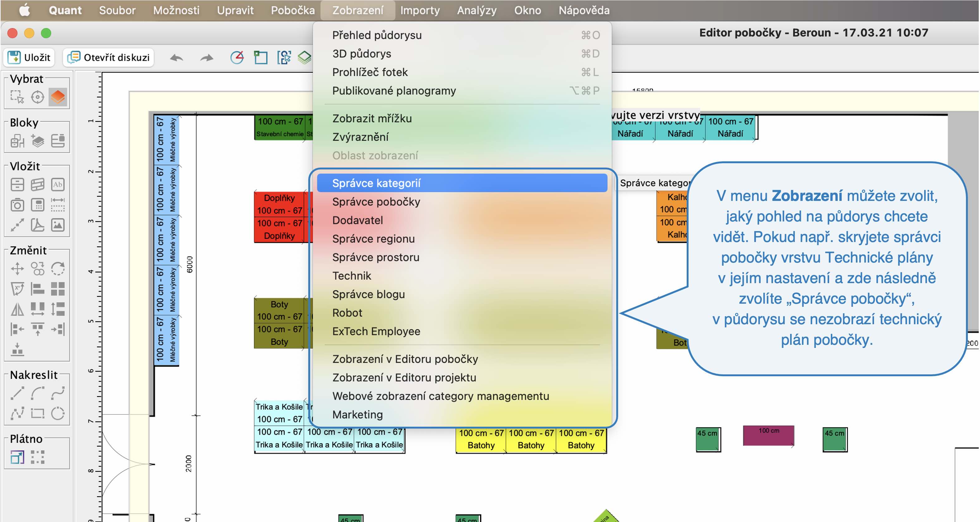980x522 pixels.
Task: Click the first Bloky block icon
Action: [x=17, y=141]
